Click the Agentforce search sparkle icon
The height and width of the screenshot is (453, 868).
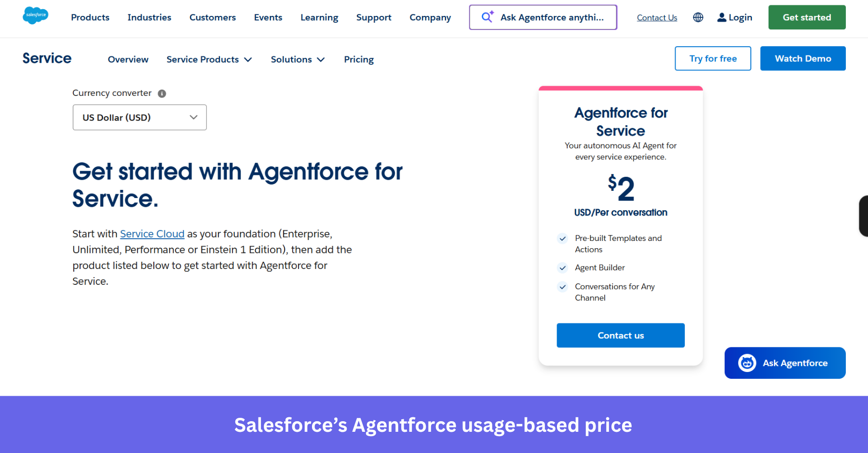pyautogui.click(x=488, y=17)
